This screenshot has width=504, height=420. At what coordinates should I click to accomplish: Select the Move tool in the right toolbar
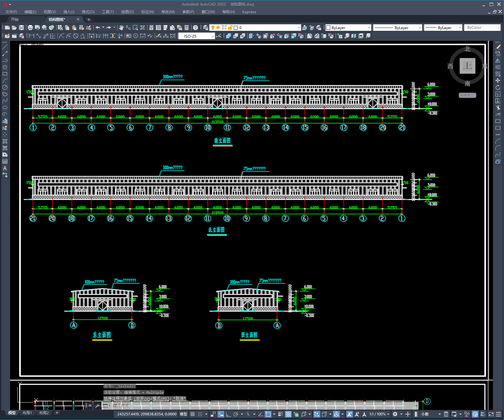498,81
